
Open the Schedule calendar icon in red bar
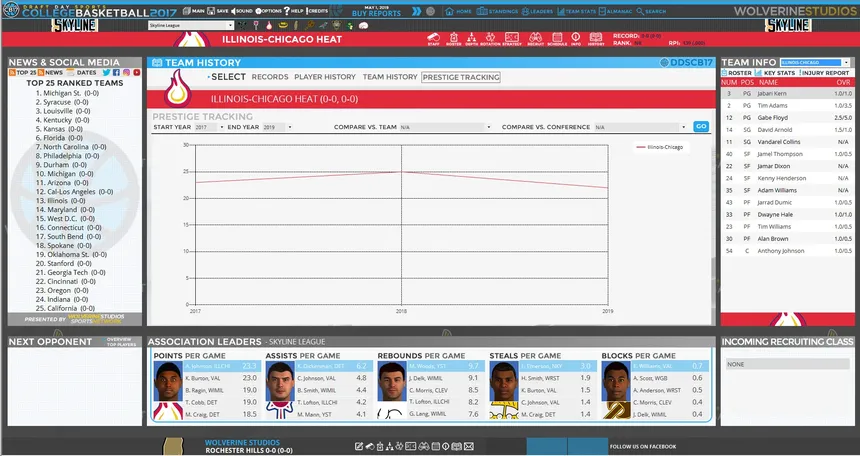coord(557,38)
